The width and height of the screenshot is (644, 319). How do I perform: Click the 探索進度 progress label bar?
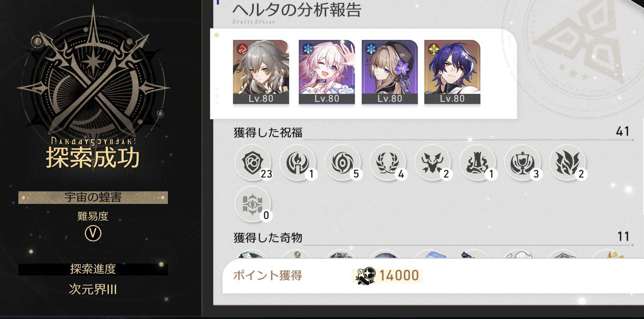tap(93, 269)
